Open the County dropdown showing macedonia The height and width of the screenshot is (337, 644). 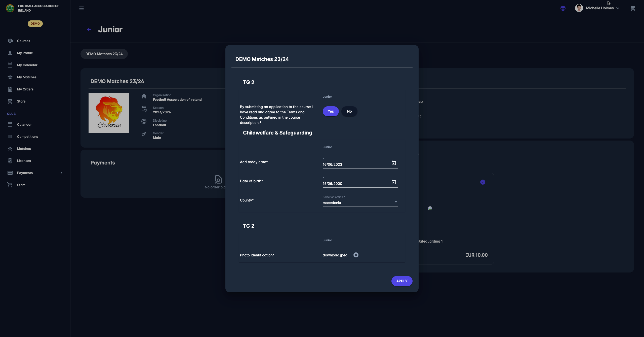click(360, 203)
